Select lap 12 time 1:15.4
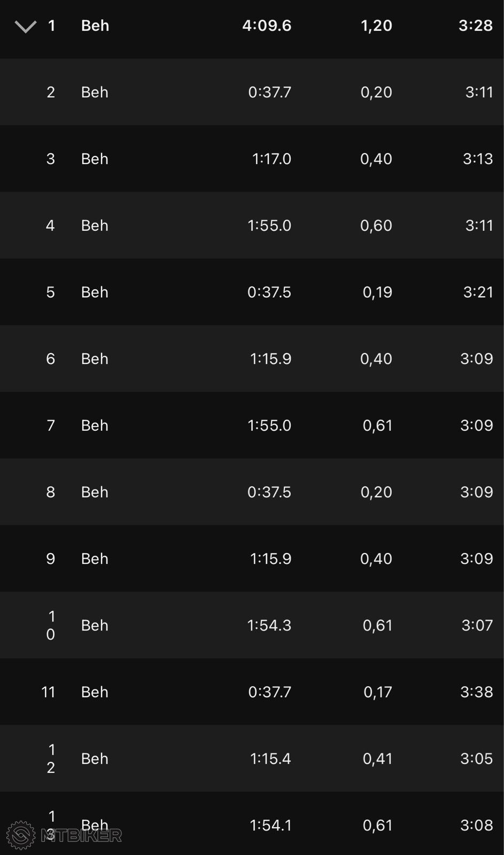This screenshot has height=855, width=504. tap(270, 759)
